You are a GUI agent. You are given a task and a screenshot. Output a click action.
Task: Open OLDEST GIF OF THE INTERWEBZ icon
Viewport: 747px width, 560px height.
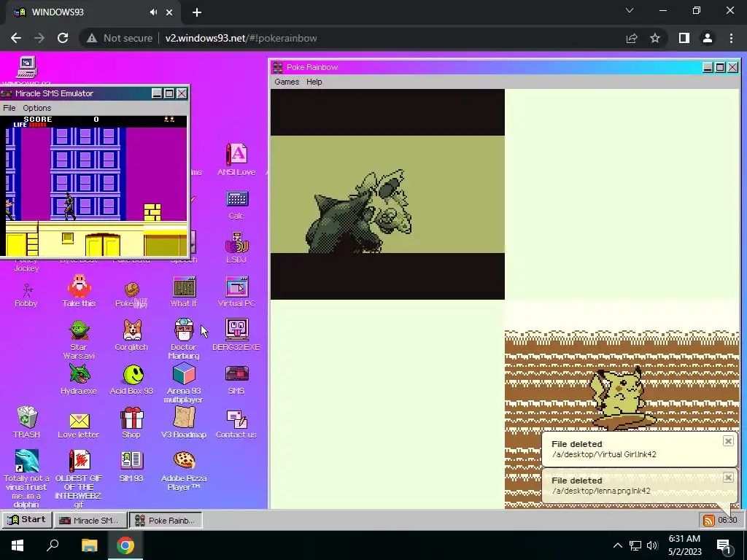pyautogui.click(x=79, y=478)
